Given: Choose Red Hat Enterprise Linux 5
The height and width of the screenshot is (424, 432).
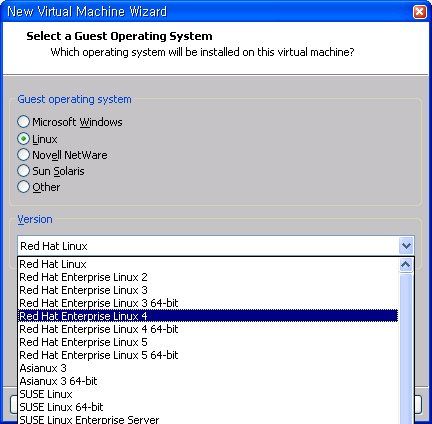Looking at the screenshot, I should [x=208, y=342].
